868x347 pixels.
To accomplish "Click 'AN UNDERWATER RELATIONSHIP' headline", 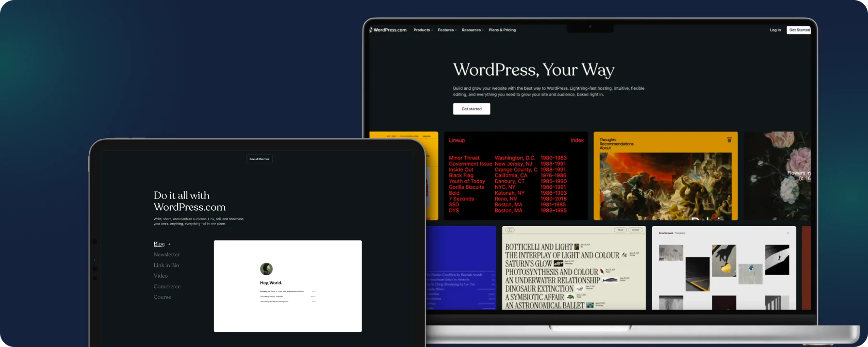I will coord(553,280).
